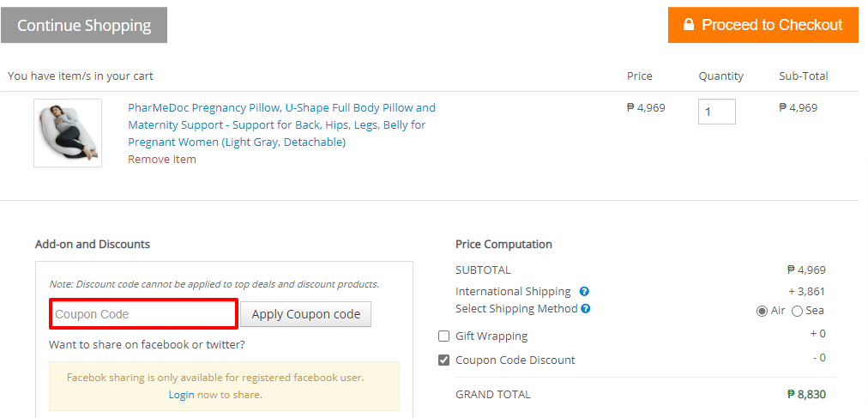Click the Select Shipping Method help icon
The height and width of the screenshot is (418, 868).
[586, 309]
